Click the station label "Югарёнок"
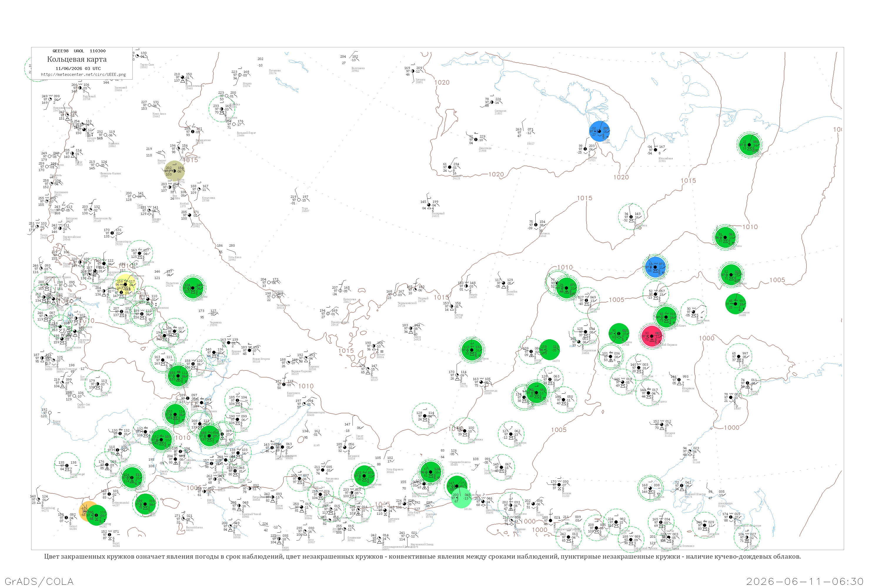Viewport: 882px width, 588px height. pyautogui.click(x=688, y=388)
